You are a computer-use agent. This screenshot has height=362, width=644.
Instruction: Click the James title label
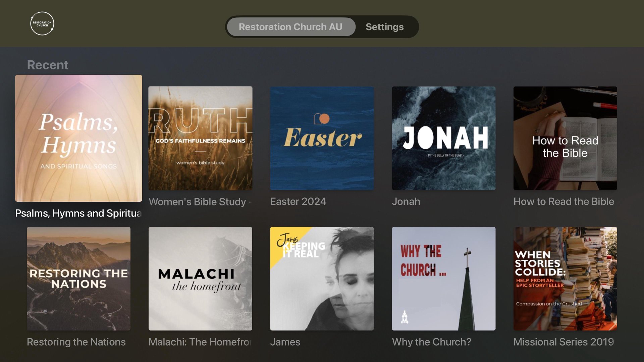(x=285, y=342)
